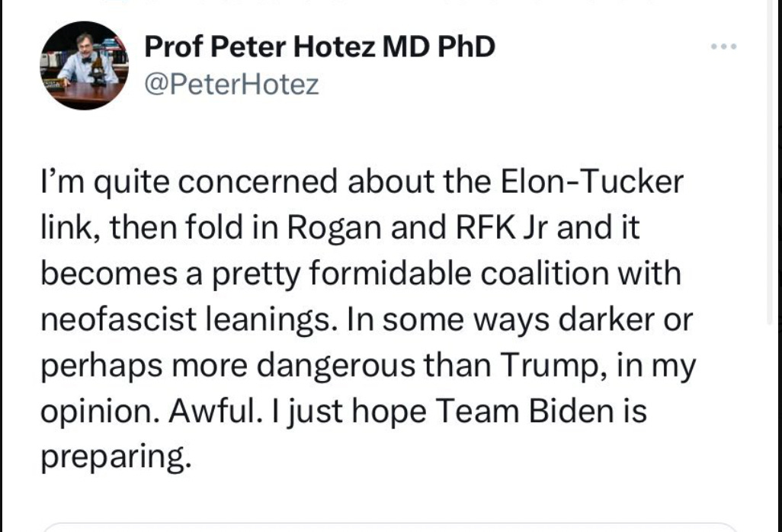This screenshot has width=782, height=532.
Task: Click the word "Elon-Tucker" in the tweet
Action: (591, 182)
